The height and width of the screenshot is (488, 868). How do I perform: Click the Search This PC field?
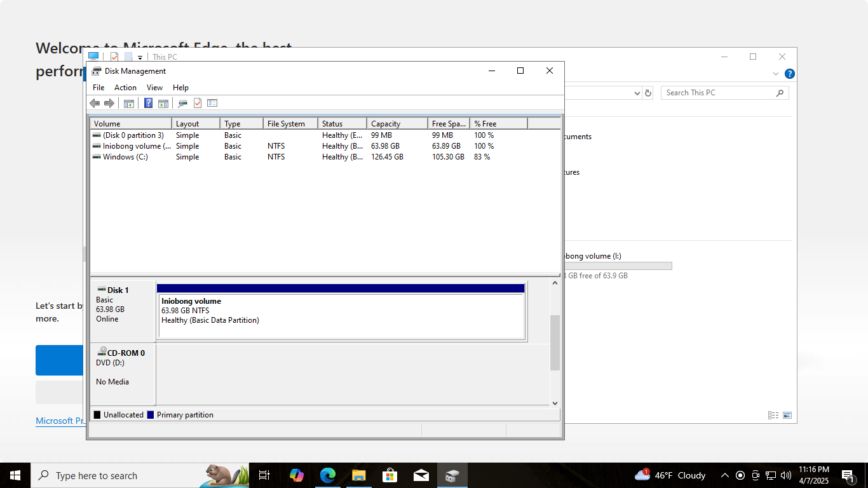pyautogui.click(x=725, y=93)
